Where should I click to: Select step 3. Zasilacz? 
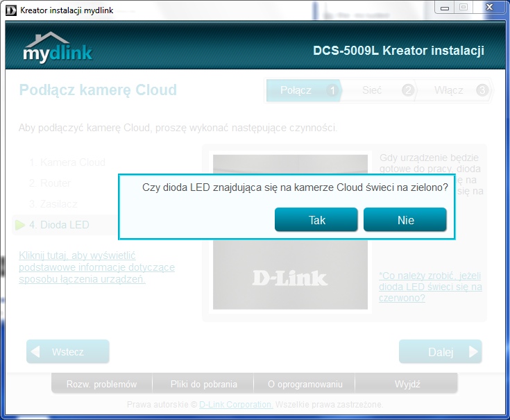[53, 204]
